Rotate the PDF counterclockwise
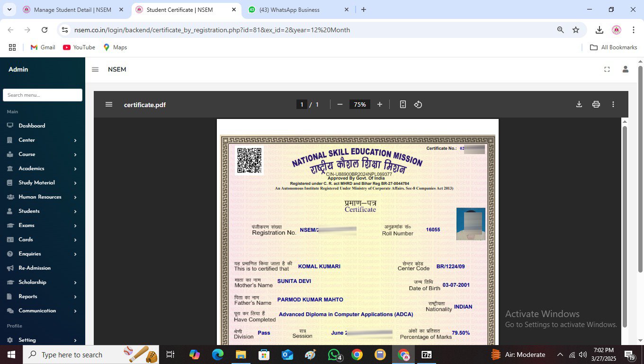This screenshot has width=644, height=364. [418, 104]
